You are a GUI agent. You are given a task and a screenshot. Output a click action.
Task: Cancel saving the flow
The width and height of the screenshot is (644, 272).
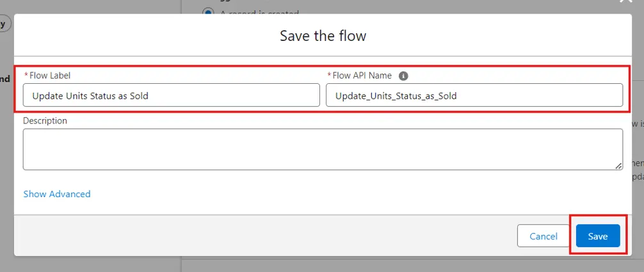click(x=543, y=236)
